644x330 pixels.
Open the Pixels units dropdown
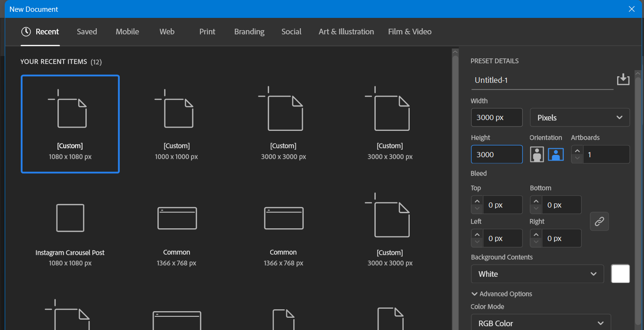tap(580, 118)
